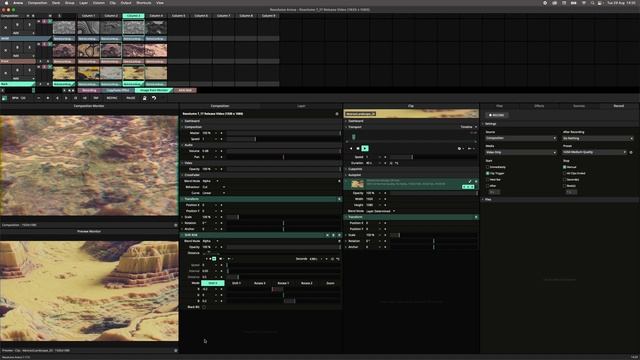This screenshot has height=360, width=640.
Task: Clear bottom layer with X button
Action: click(6, 73)
